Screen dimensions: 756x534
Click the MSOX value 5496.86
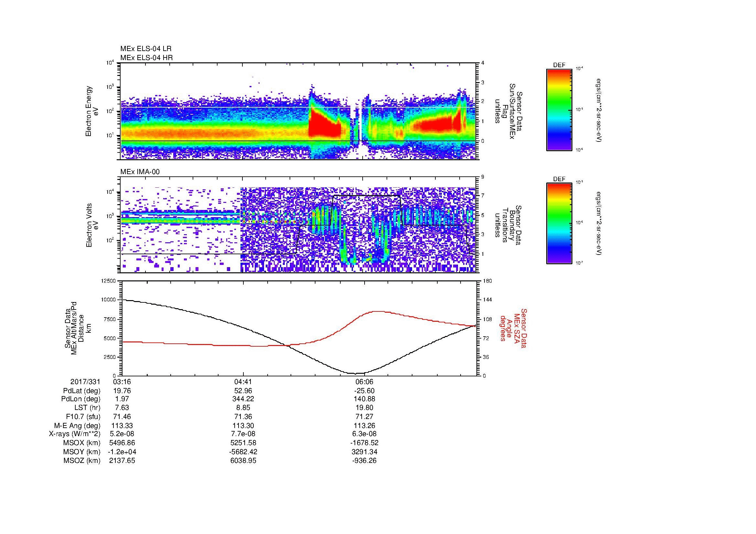click(122, 443)
